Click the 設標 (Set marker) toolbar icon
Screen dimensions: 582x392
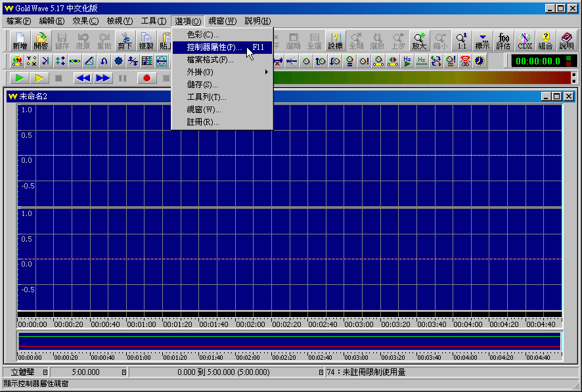click(x=335, y=41)
